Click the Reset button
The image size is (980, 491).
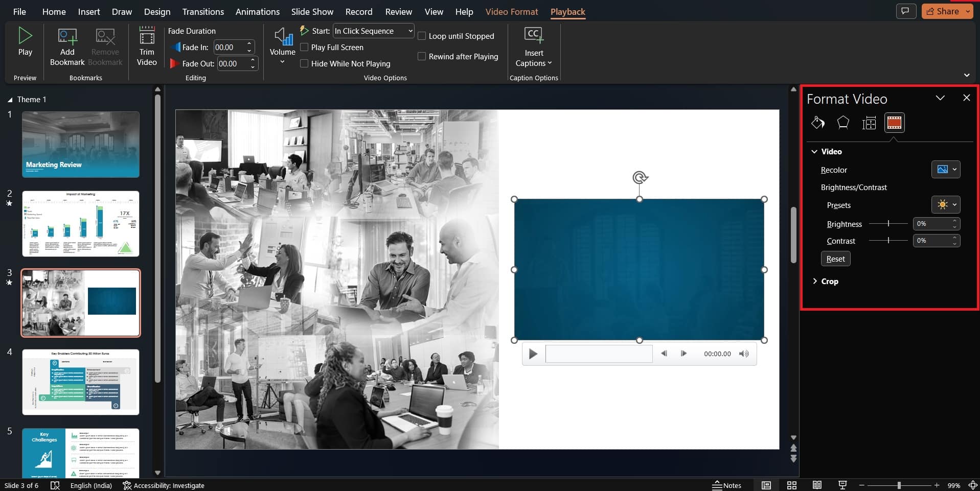coord(835,259)
